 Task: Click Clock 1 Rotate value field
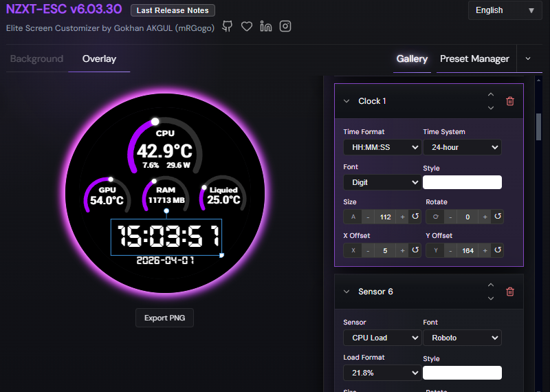tap(467, 217)
